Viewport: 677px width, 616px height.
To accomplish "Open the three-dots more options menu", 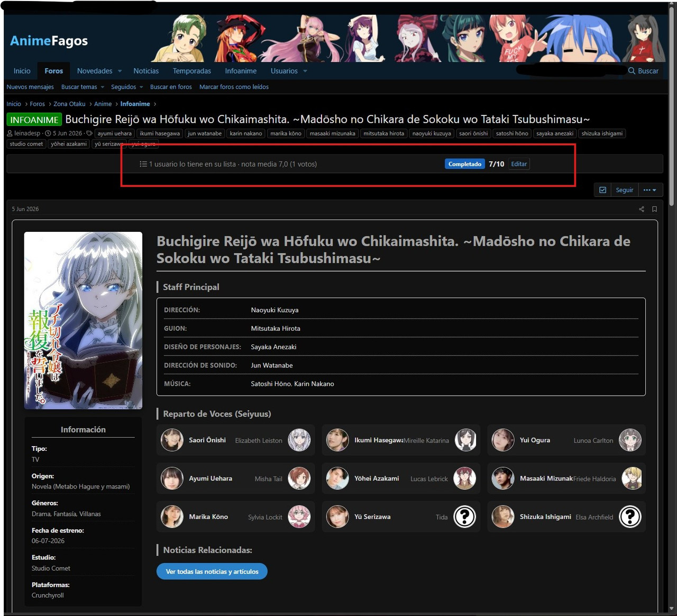I will tap(650, 190).
